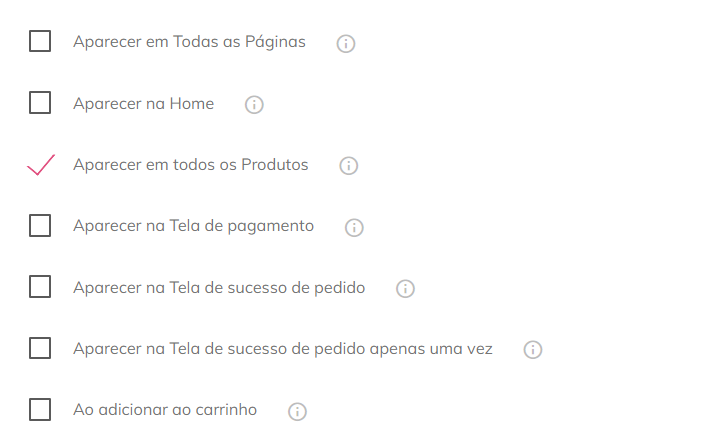Select the Aparecer na Home label text
The width and height of the screenshot is (724, 441).
[144, 103]
